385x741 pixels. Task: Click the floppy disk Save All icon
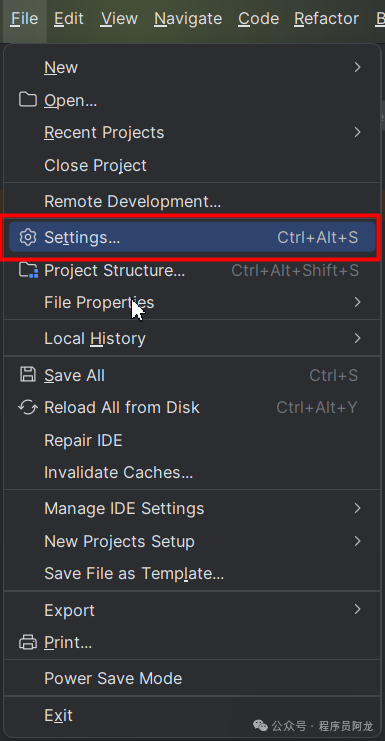tap(28, 375)
